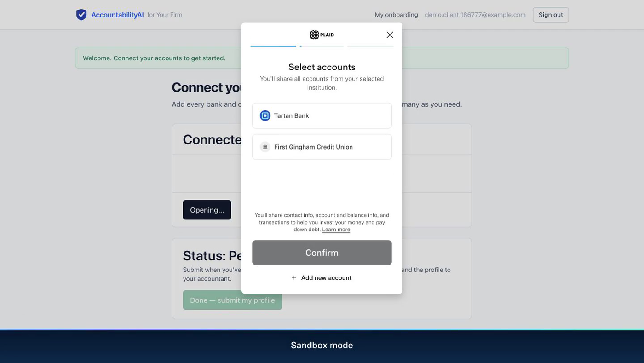This screenshot has height=363, width=644.
Task: Click the Plaid logo in dialog header
Action: 322,35
